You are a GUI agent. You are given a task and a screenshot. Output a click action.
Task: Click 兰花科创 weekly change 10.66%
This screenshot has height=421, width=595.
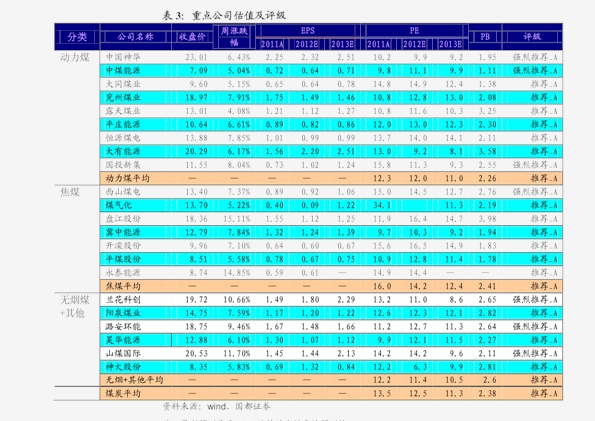coord(237,300)
